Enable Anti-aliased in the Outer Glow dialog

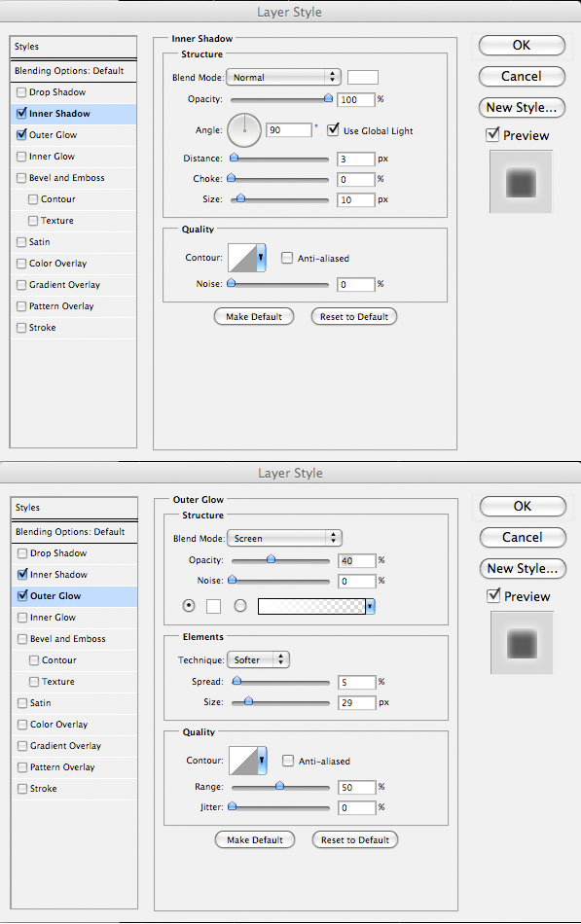(x=288, y=761)
